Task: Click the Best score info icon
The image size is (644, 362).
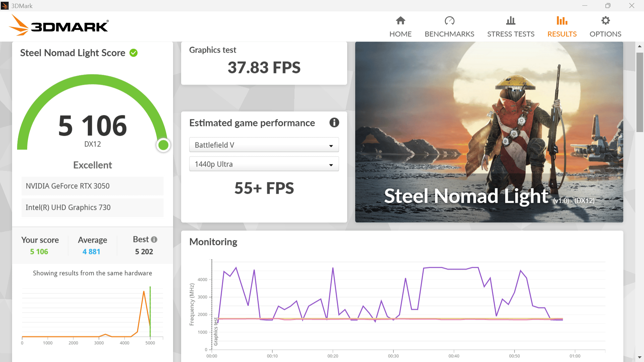Action: 154,240
